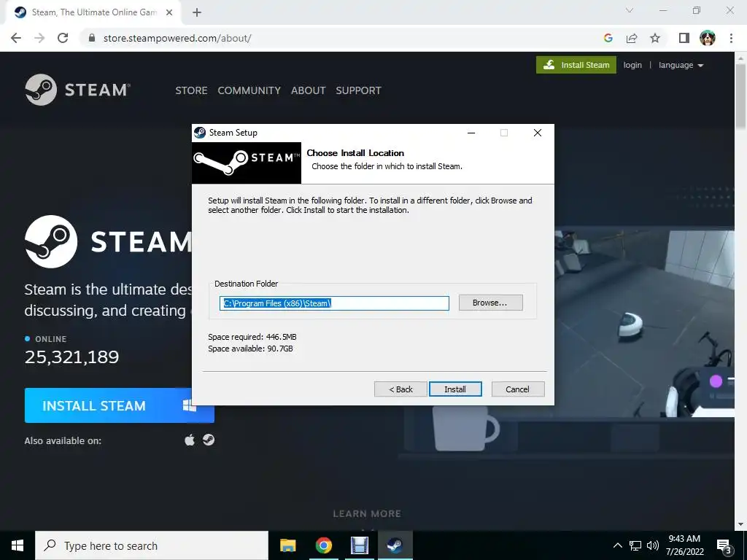The width and height of the screenshot is (747, 560).
Task: Expand the language dropdown on Steam page
Action: (681, 65)
